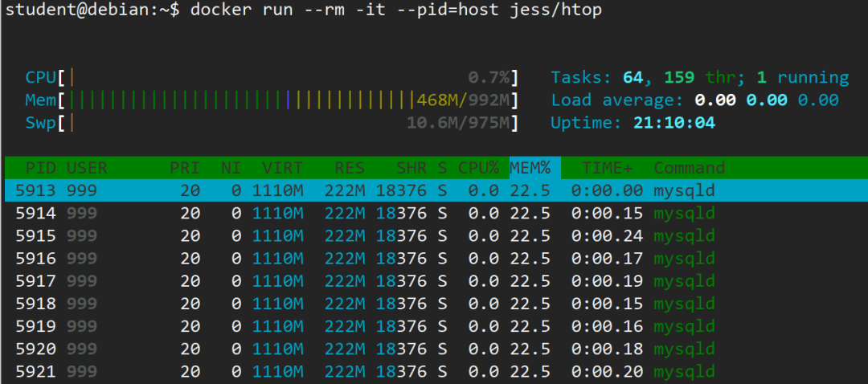
Task: Sort processes by RES column header
Action: pos(350,168)
